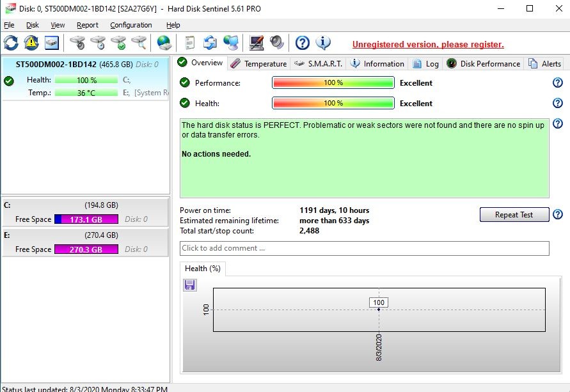This screenshot has width=570, height=392.
Task: Click the blue question mark toolbar icon
Action: [x=303, y=43]
